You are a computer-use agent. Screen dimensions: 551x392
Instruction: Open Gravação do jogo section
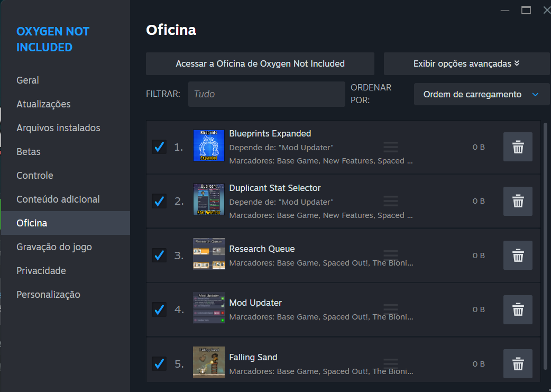[65, 247]
